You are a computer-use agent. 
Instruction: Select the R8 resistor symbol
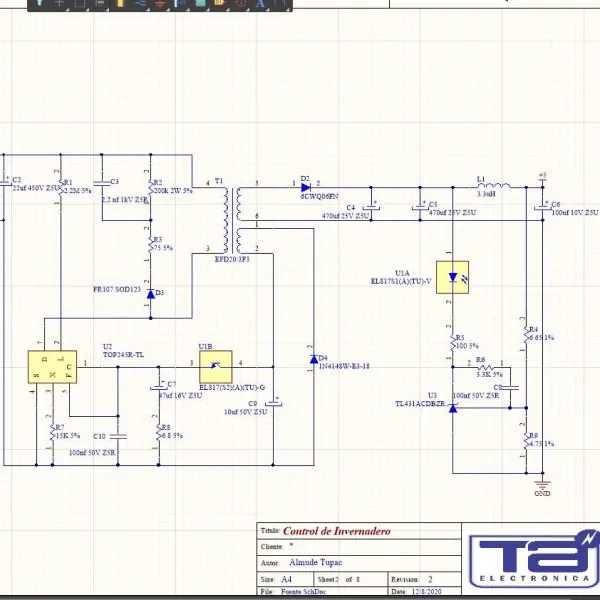point(158,432)
